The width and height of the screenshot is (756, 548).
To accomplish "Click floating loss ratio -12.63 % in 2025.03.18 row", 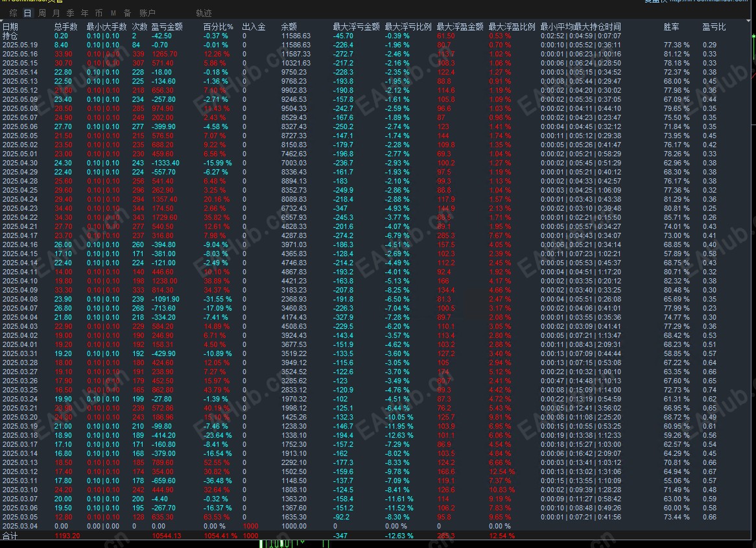I will click(x=399, y=435).
